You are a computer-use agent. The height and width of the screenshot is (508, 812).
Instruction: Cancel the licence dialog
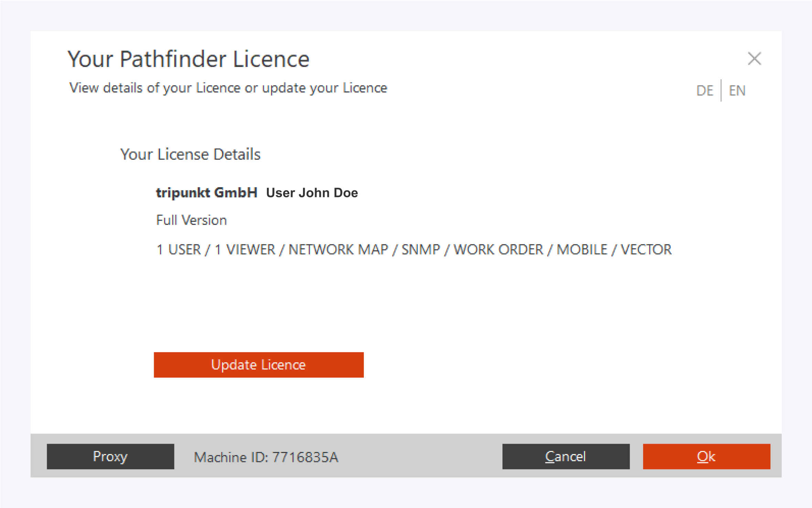click(x=566, y=456)
